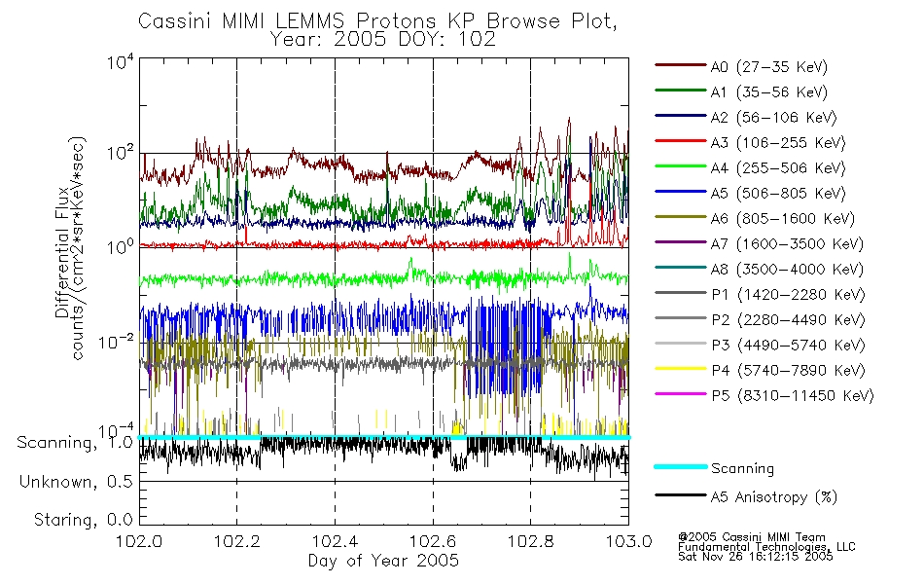Click the P3 light gray legend line
The width and height of the screenshot is (924, 584).
681,344
